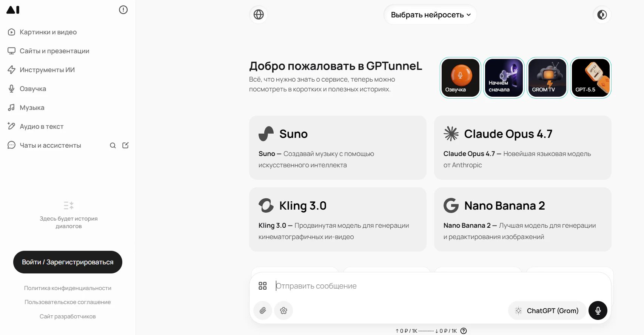The width and height of the screenshot is (644, 335).
Task: Open Пользовательское соглашение link
Action: [x=68, y=302]
